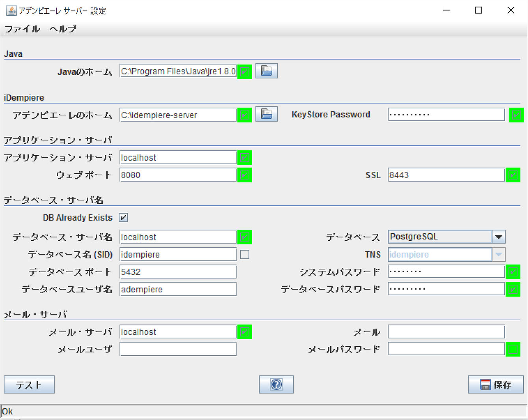This screenshot has height=420, width=528.
Task: Expand the TNS idempiere dropdown
Action: pos(498,255)
